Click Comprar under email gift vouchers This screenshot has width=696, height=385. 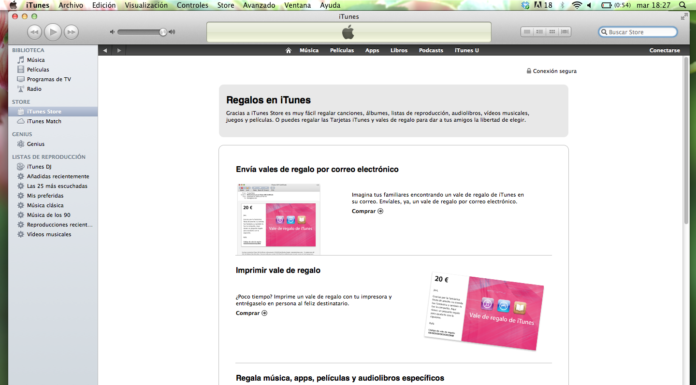(367, 211)
